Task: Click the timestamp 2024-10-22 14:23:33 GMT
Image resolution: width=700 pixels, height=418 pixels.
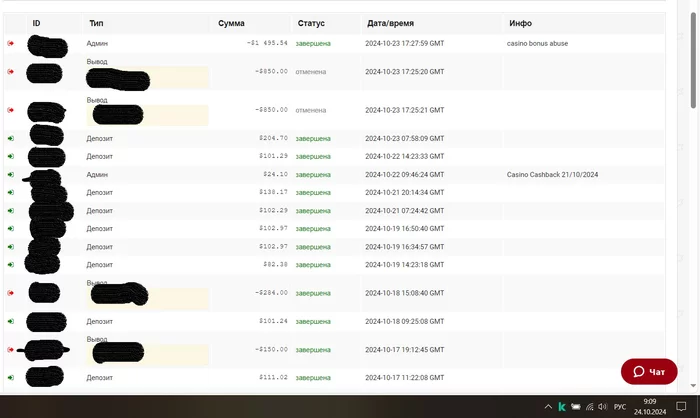Action: [404, 156]
